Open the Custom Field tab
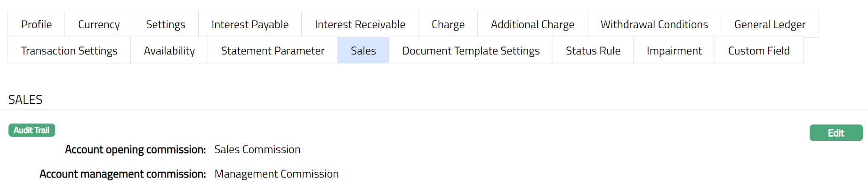This screenshot has width=868, height=194. [x=759, y=51]
